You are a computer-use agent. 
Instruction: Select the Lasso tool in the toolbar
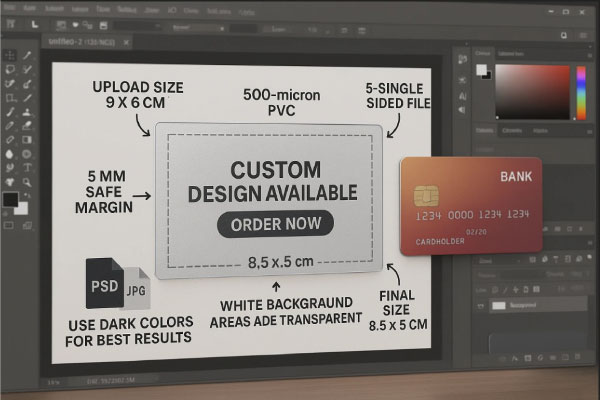pos(9,70)
